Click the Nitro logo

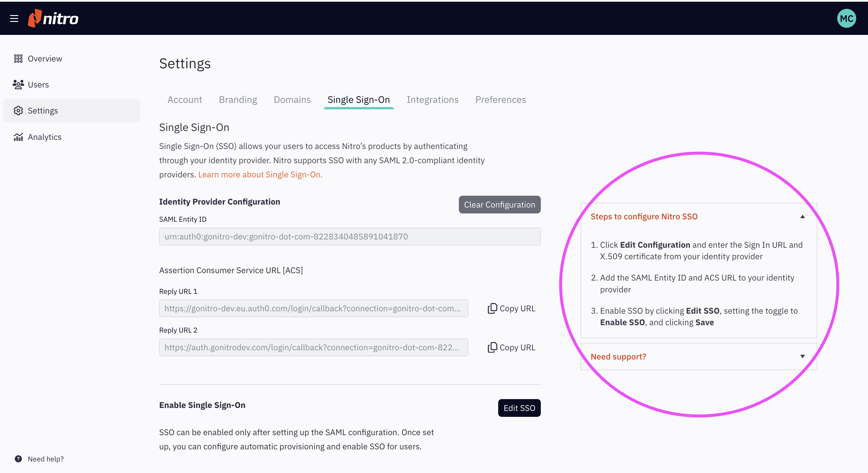pyautogui.click(x=53, y=19)
